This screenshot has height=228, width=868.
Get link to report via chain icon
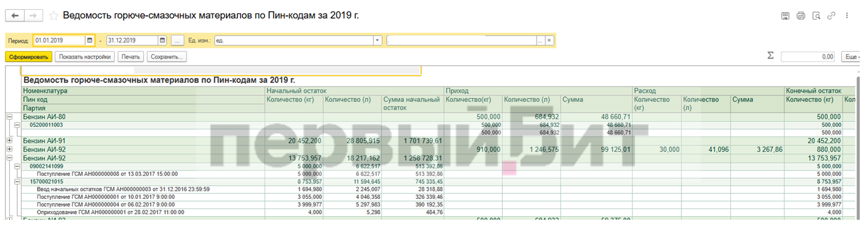tap(831, 16)
